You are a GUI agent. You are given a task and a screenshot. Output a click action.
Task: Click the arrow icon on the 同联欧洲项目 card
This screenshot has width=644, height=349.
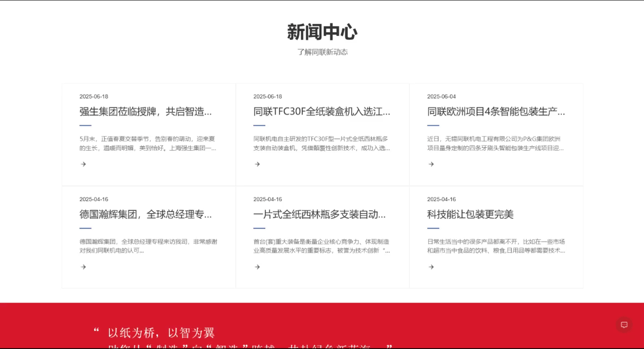[x=430, y=164]
